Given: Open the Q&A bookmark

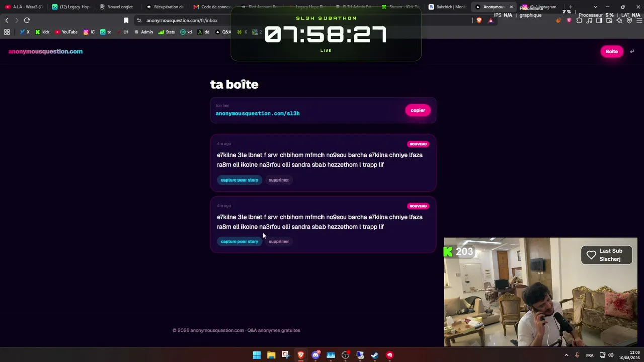Looking at the screenshot, I should [x=223, y=32].
